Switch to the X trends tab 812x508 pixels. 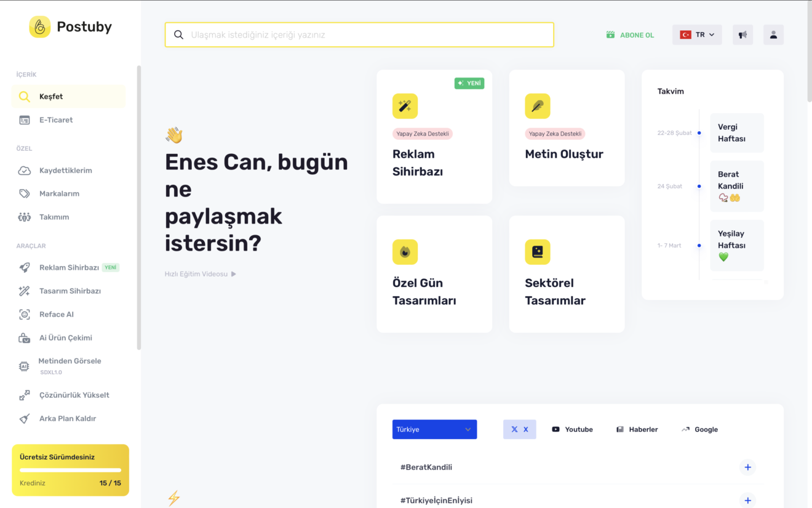(520, 429)
